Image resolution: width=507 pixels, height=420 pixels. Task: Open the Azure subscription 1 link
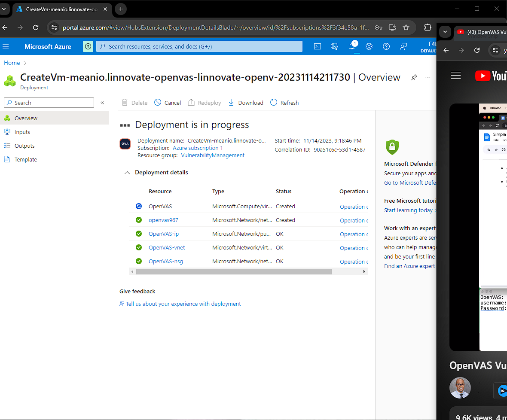(198, 148)
